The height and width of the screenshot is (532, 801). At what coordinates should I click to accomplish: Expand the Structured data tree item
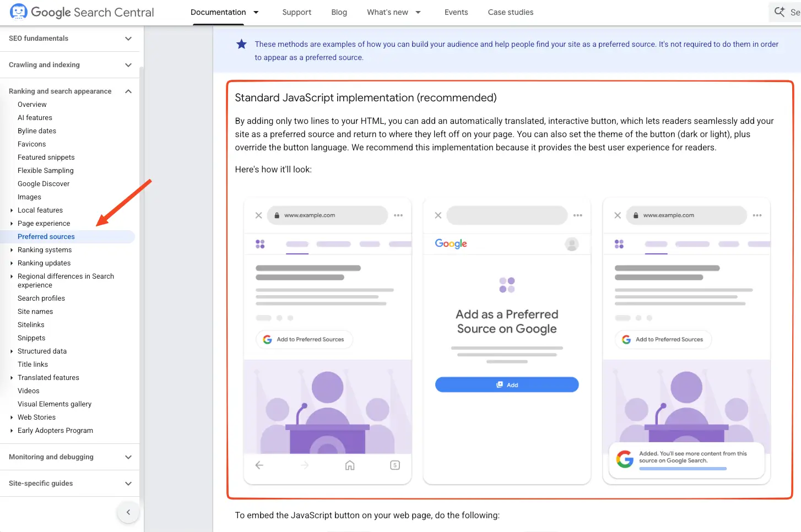point(12,351)
